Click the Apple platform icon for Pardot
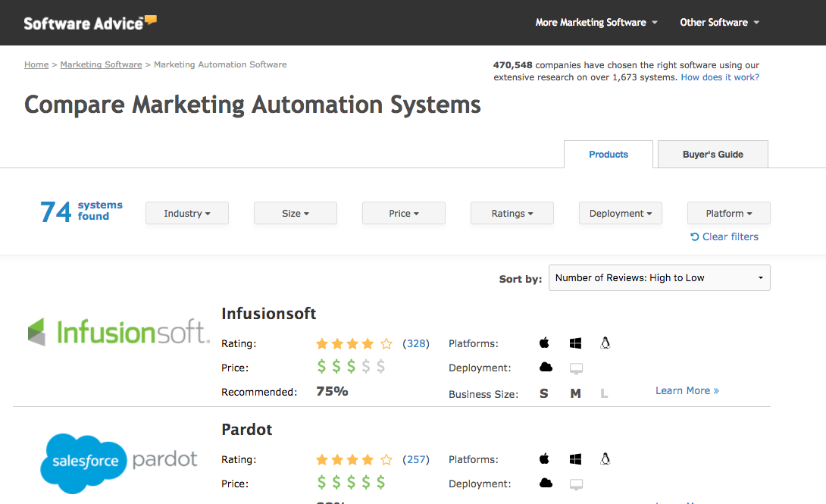 click(544, 459)
